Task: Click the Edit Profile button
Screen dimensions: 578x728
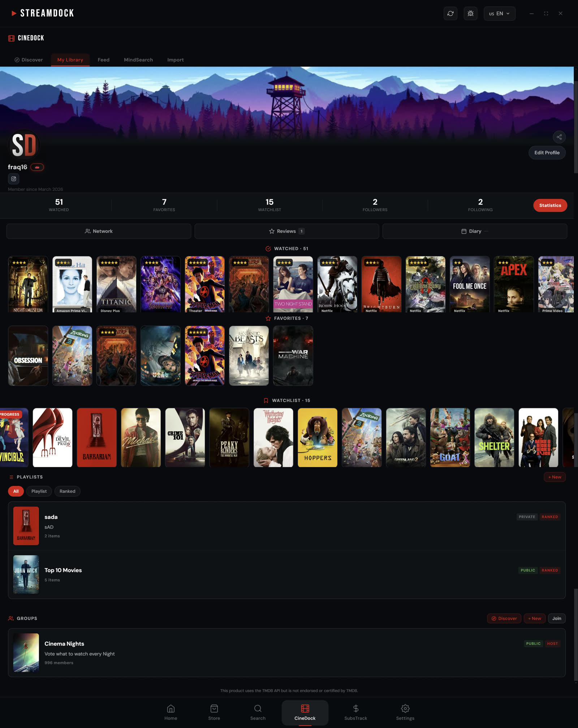Action: [x=547, y=153]
